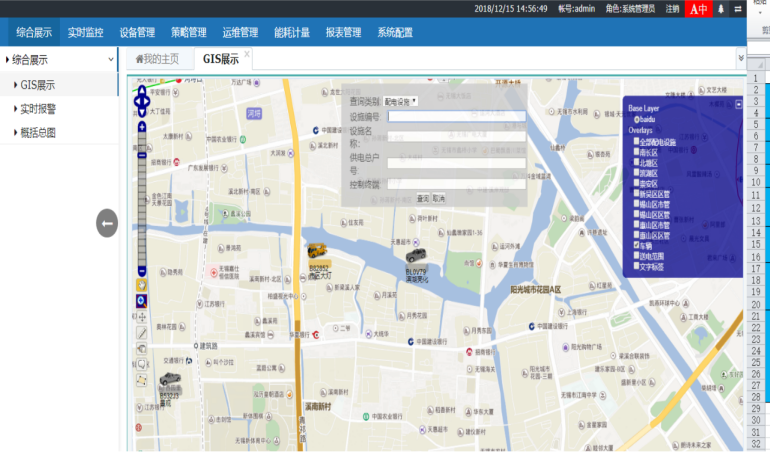Click the yellow truck B82852 marker

(317, 251)
